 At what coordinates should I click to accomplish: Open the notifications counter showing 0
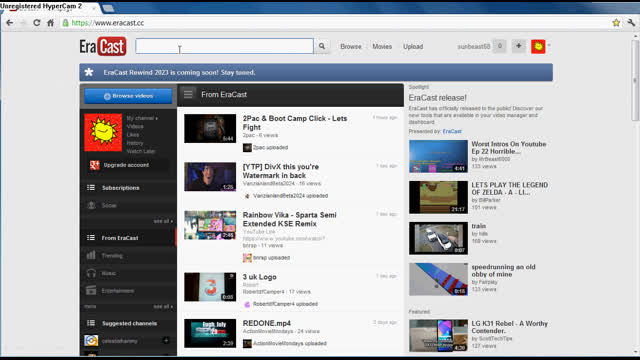coord(500,46)
